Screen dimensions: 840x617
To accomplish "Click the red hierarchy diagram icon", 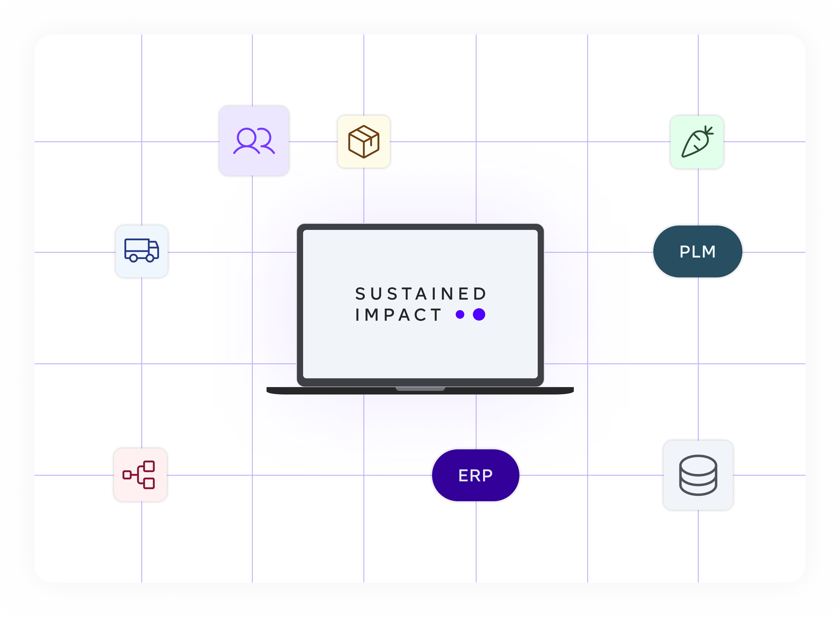I will (140, 475).
